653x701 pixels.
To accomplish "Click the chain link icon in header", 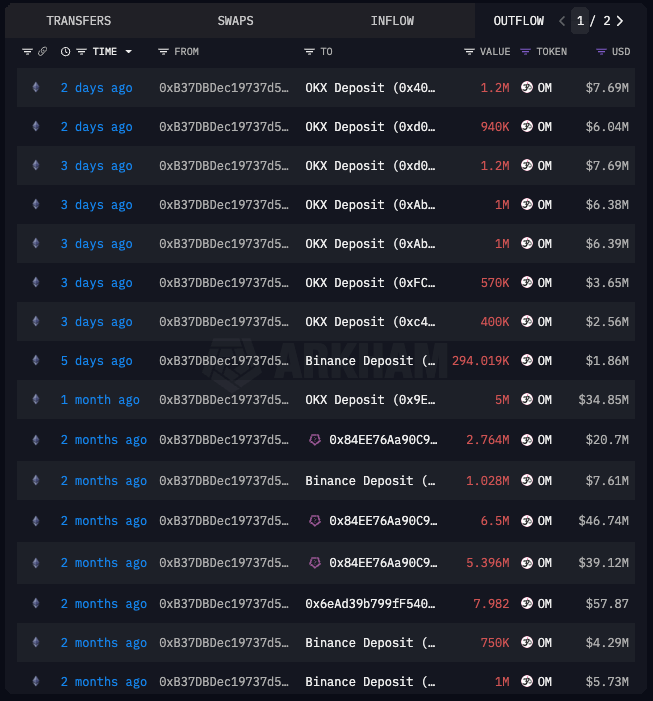I will [42, 51].
